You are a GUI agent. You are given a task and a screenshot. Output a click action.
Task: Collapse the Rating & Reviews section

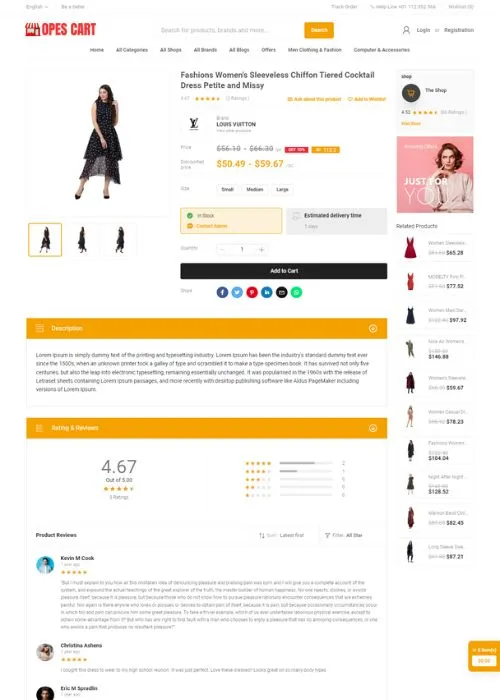point(373,428)
